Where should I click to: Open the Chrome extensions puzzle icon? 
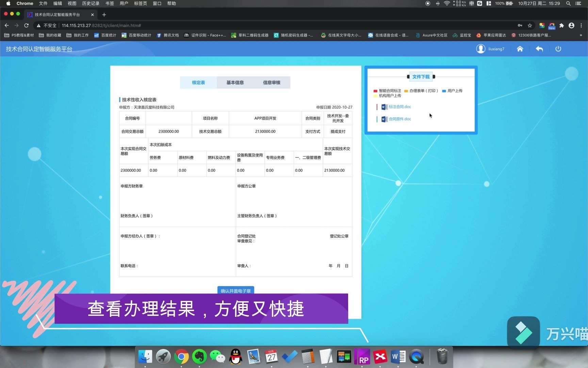point(561,26)
